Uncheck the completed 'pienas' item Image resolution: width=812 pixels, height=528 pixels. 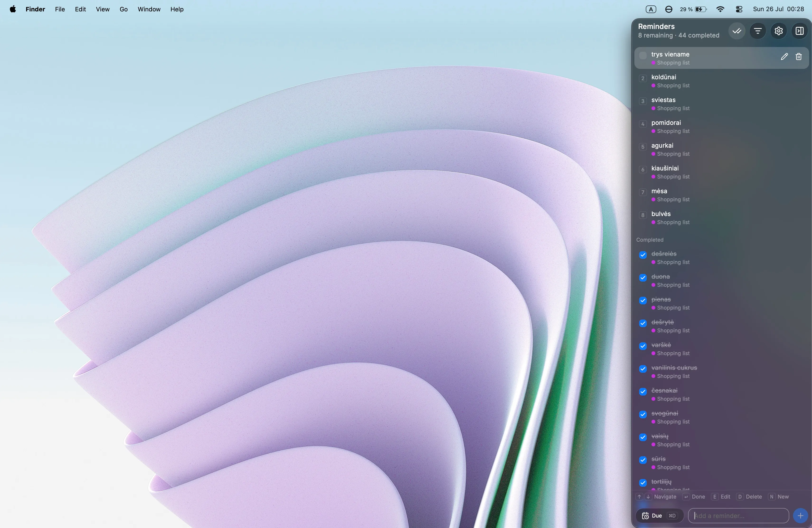[x=643, y=301]
